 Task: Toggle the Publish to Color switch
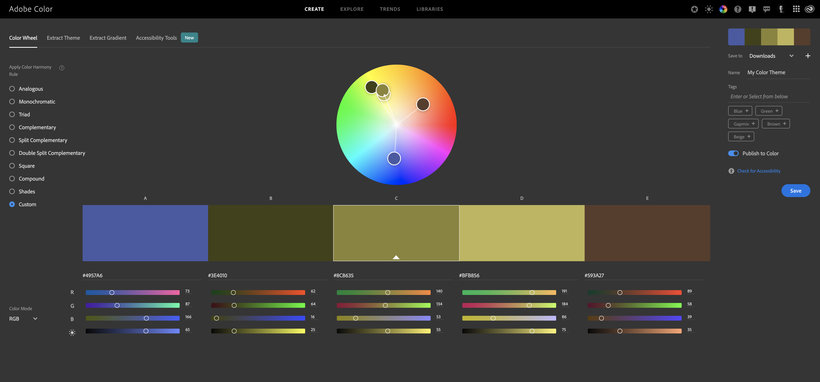tap(733, 153)
